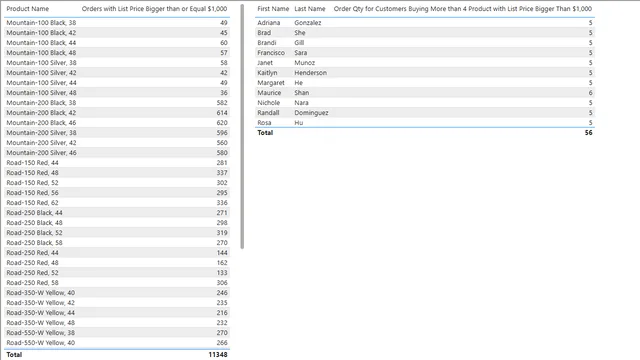Select the Road-150 Red, 44 product

32,162
